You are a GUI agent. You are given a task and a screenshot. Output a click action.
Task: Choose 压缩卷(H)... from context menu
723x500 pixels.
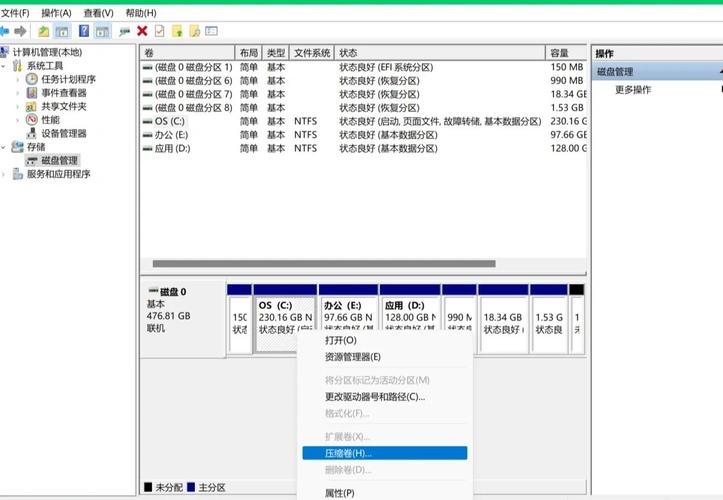pos(385,453)
